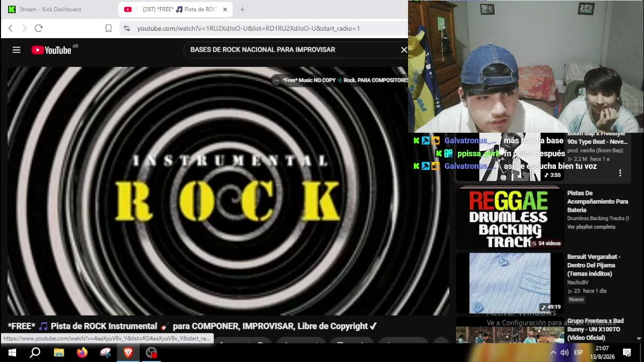644x362 pixels.
Task: Focus the browser address bar URL
Action: [249, 28]
